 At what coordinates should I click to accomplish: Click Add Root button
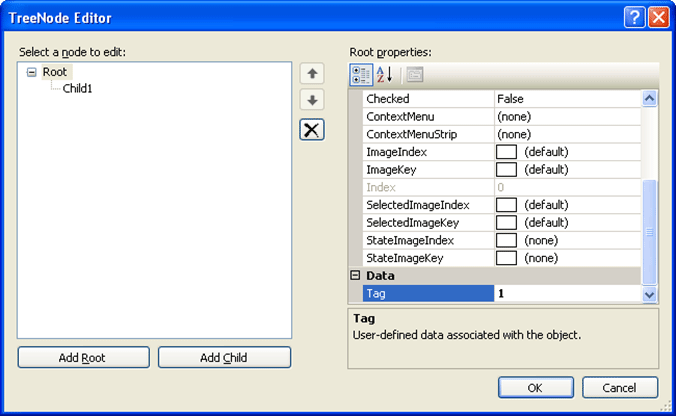[x=84, y=357]
